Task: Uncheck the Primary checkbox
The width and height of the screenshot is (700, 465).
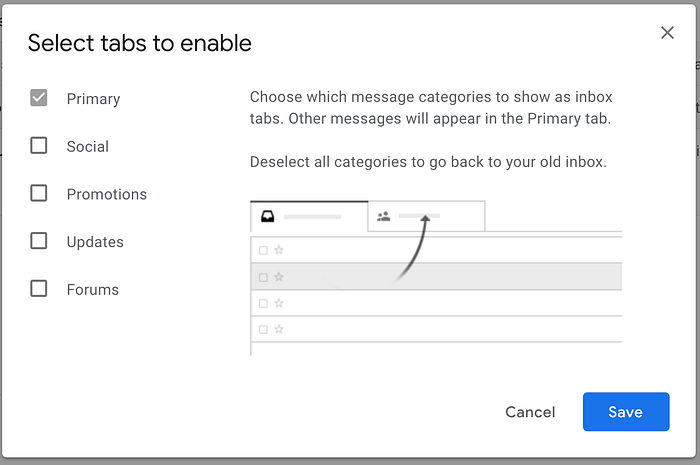Action: click(x=39, y=98)
